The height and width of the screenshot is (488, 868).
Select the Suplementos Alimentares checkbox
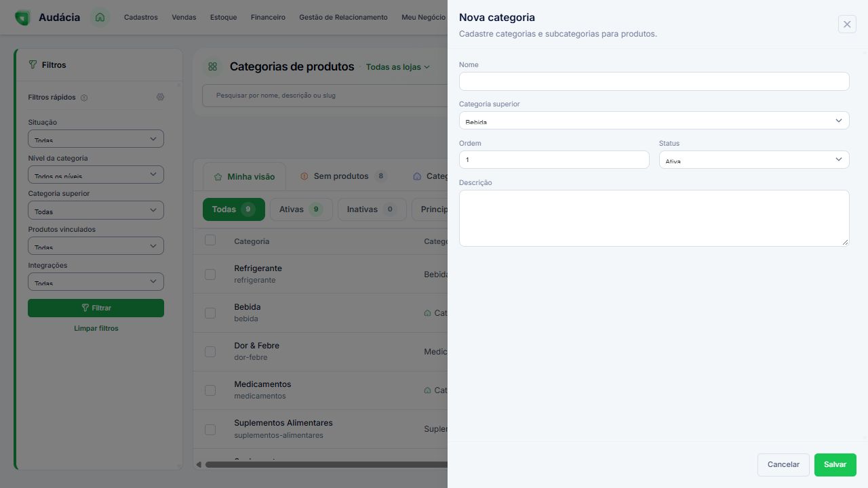(210, 429)
